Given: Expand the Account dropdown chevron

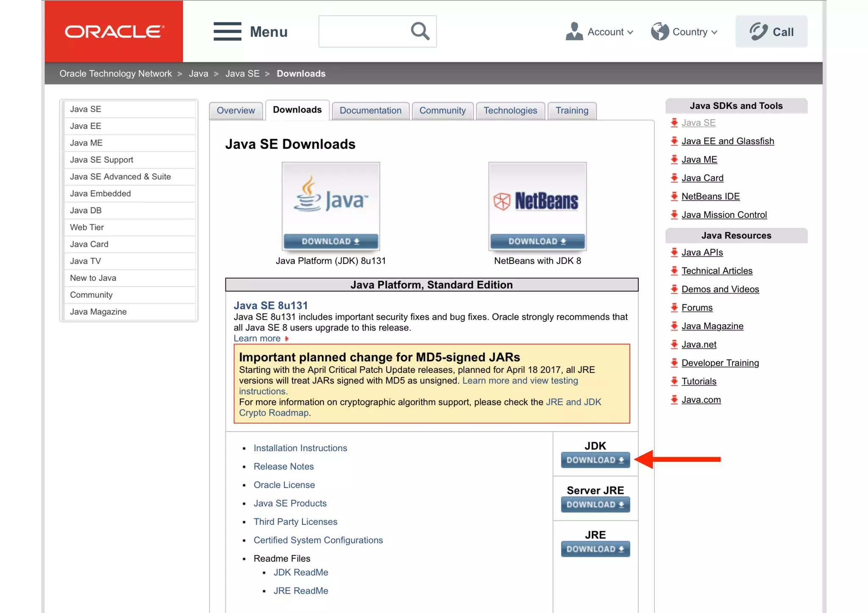Looking at the screenshot, I should 630,32.
